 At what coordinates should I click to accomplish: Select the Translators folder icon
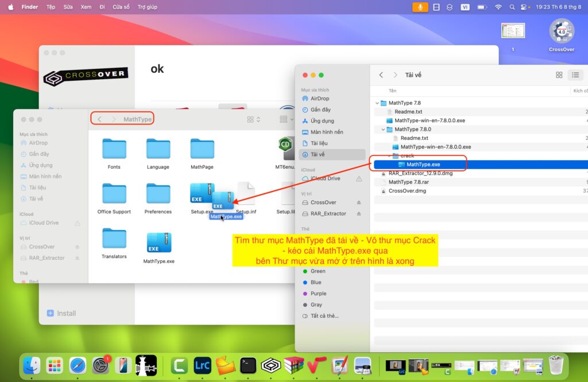(x=114, y=239)
